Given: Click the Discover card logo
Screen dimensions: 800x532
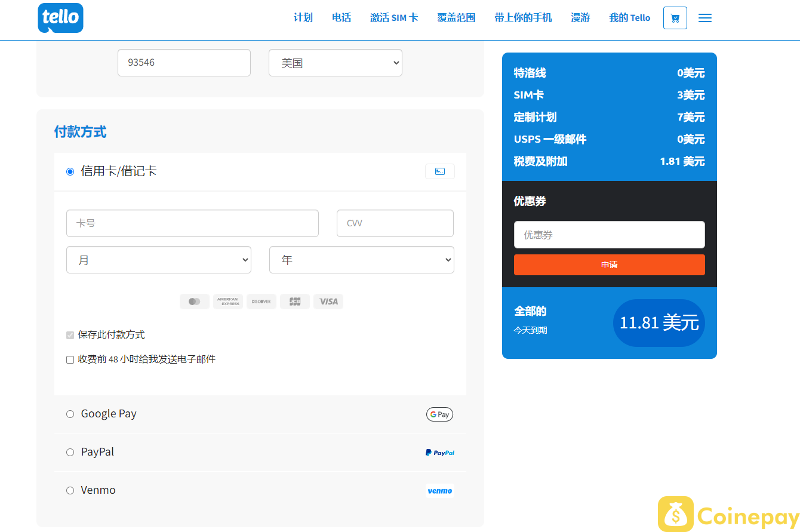Looking at the screenshot, I should (261, 302).
